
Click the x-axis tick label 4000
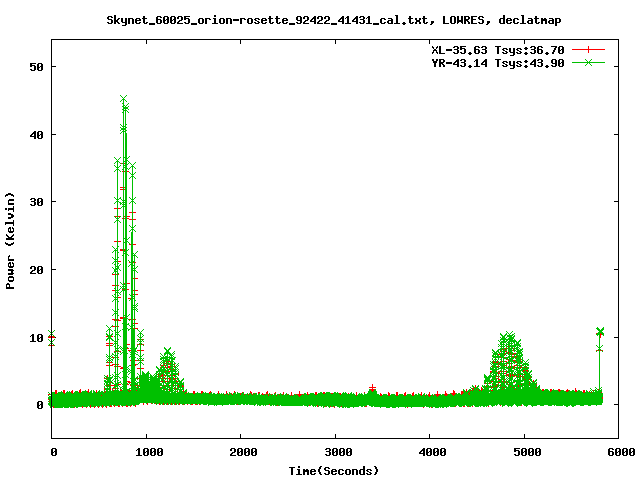[x=432, y=452]
